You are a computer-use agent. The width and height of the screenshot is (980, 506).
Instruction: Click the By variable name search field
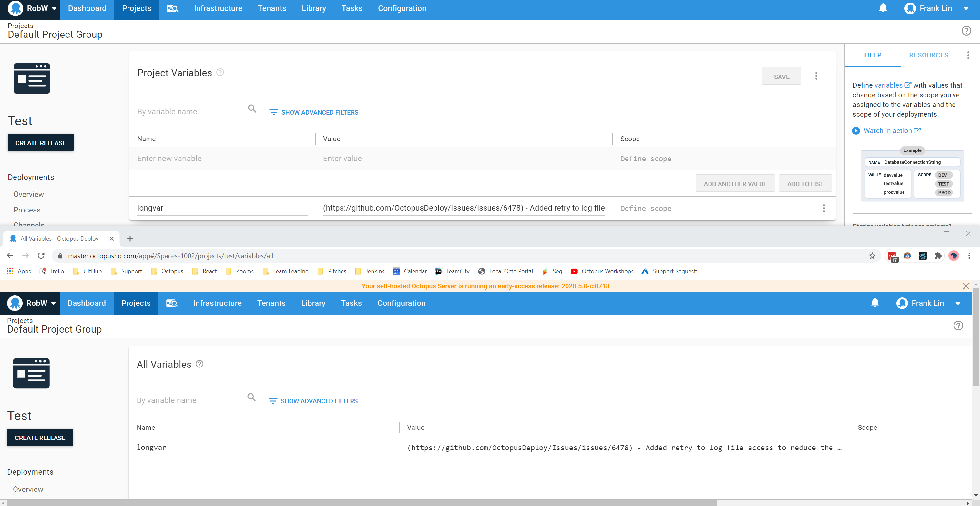[190, 111]
